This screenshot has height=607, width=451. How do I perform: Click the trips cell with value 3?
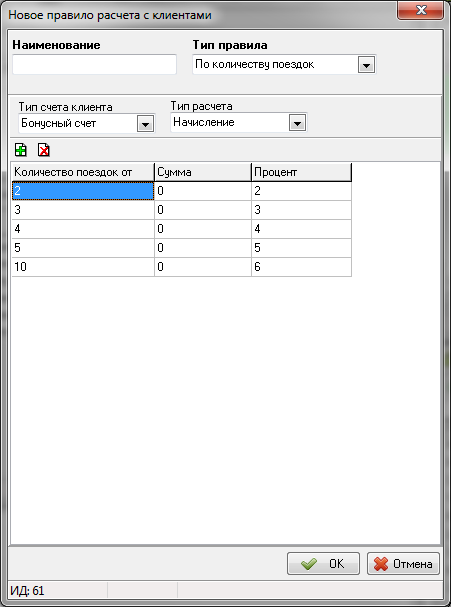(x=83, y=210)
